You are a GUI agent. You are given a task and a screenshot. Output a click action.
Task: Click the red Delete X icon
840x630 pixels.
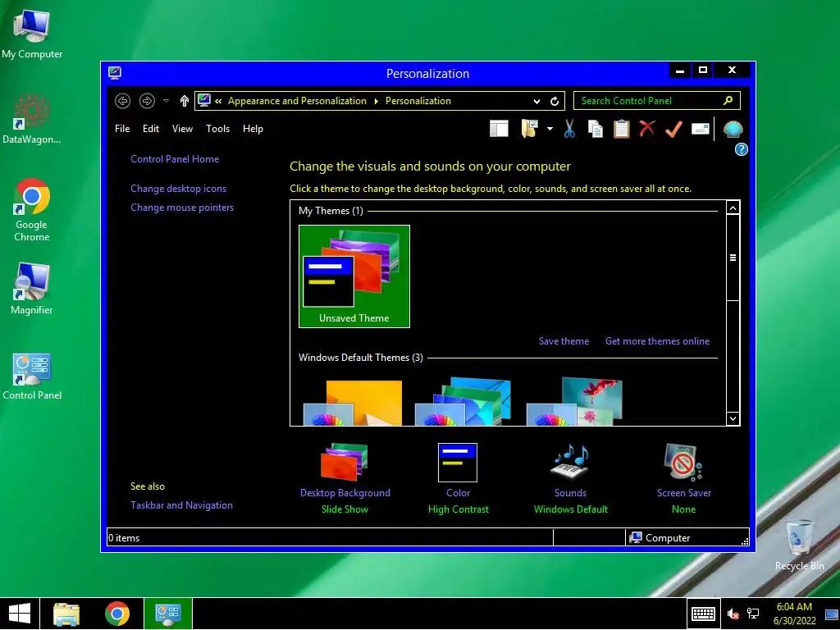pyautogui.click(x=647, y=129)
